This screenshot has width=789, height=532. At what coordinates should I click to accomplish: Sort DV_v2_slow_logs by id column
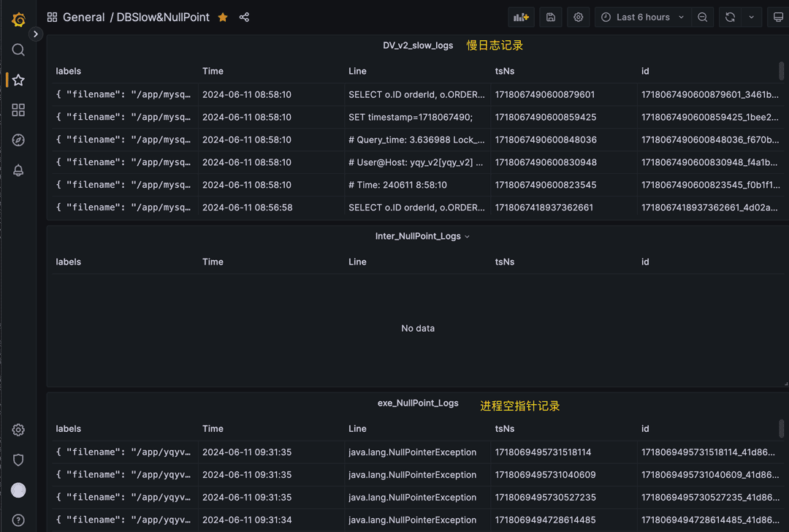pos(645,71)
